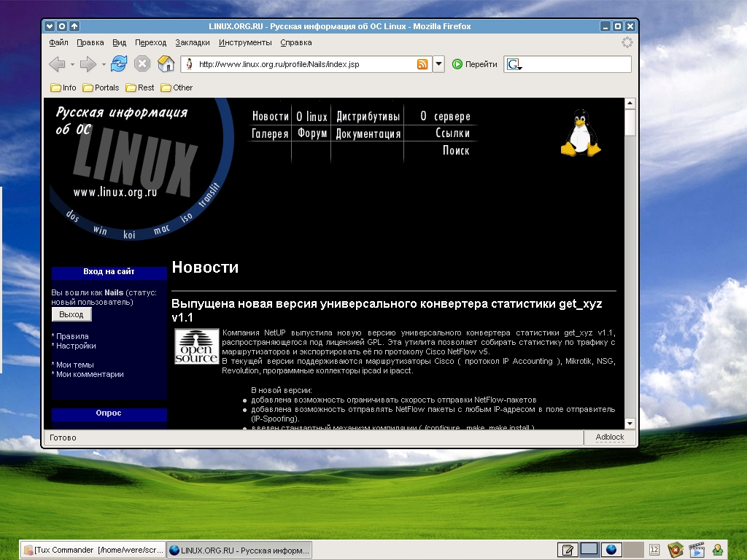Go back using the Back arrow

57,64
